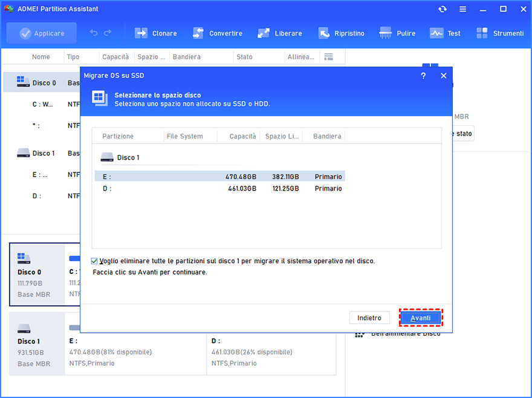The width and height of the screenshot is (532, 398).
Task: Open the Clonare tool
Action: coord(156,33)
